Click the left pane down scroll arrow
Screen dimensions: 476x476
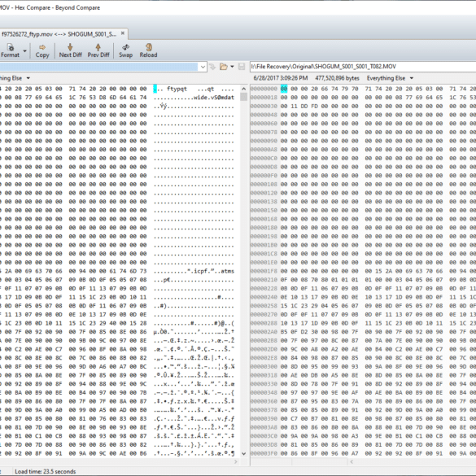pos(243,453)
